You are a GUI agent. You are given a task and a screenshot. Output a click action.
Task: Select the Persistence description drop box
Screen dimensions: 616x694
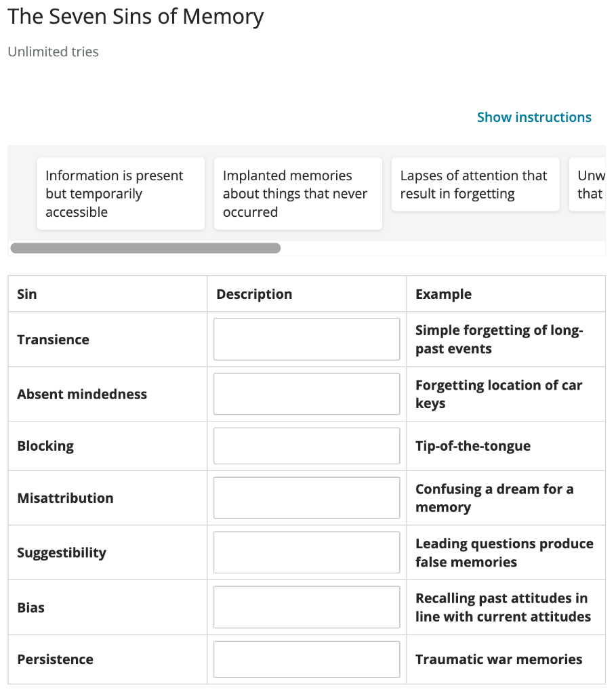pos(306,659)
